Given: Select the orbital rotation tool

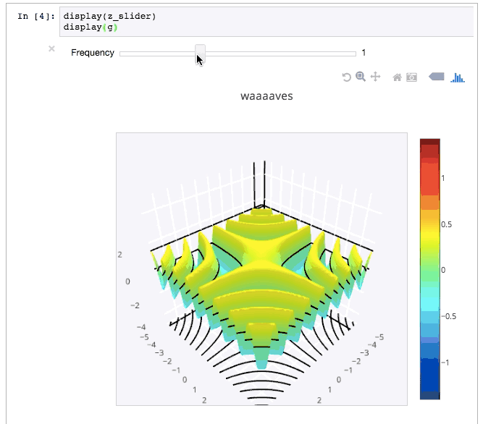Looking at the screenshot, I should point(347,77).
